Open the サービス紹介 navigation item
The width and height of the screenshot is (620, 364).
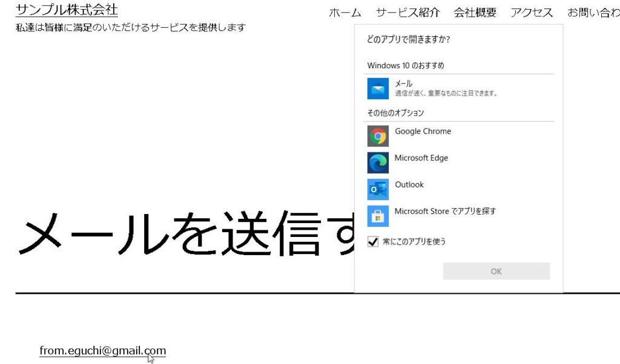(407, 13)
